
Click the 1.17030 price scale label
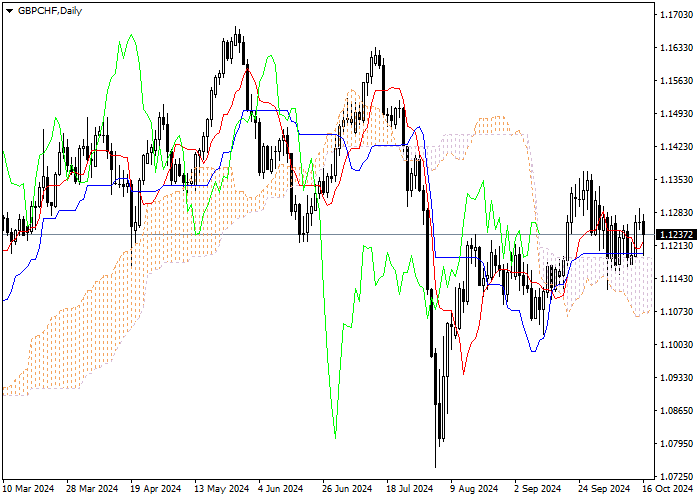[x=676, y=15]
